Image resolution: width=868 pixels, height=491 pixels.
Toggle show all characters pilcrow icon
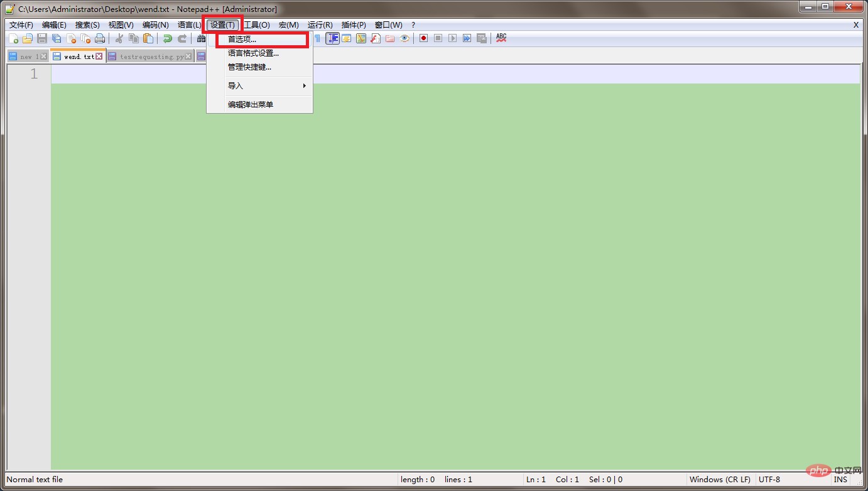(x=318, y=38)
